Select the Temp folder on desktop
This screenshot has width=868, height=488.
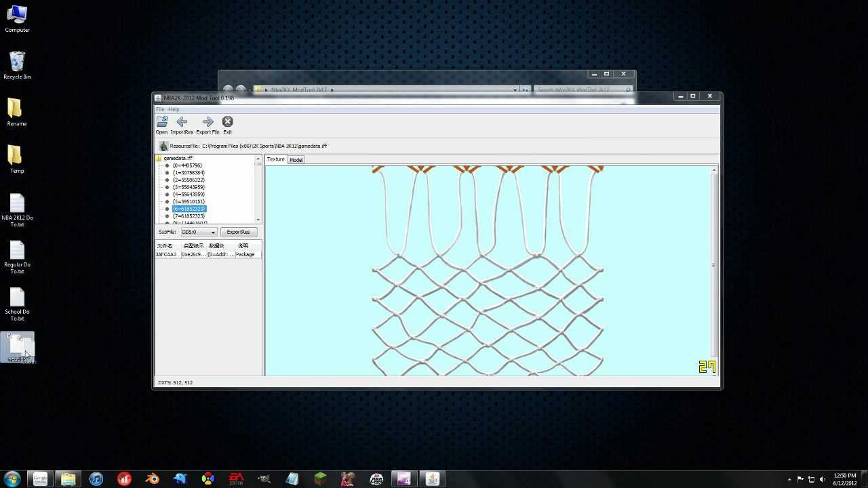(x=17, y=160)
